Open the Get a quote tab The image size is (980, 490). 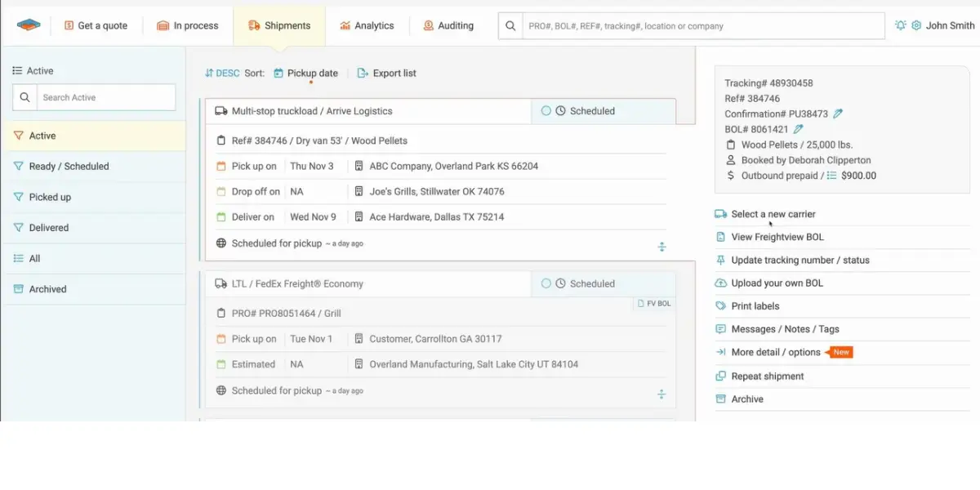point(96,26)
